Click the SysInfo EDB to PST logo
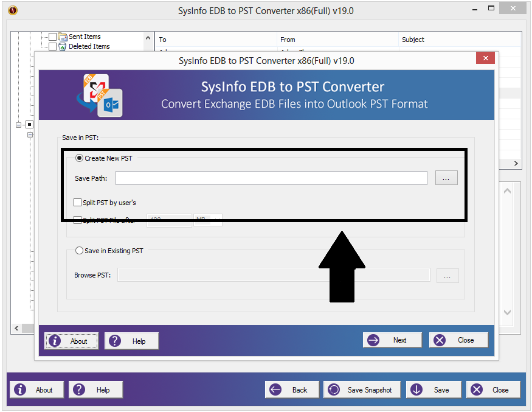532x412 pixels. [x=100, y=95]
